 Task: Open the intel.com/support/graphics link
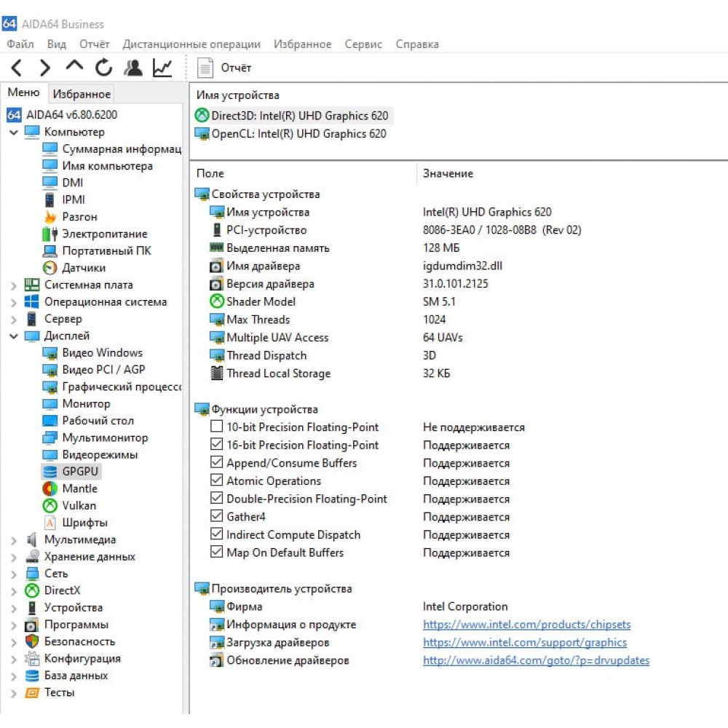(x=525, y=643)
